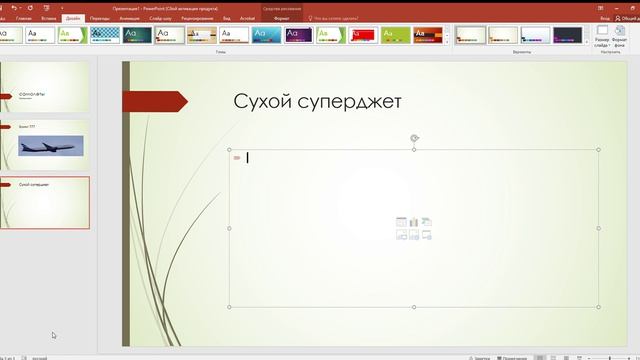
Task: Click the zoom out minus button
Action: coord(589,358)
